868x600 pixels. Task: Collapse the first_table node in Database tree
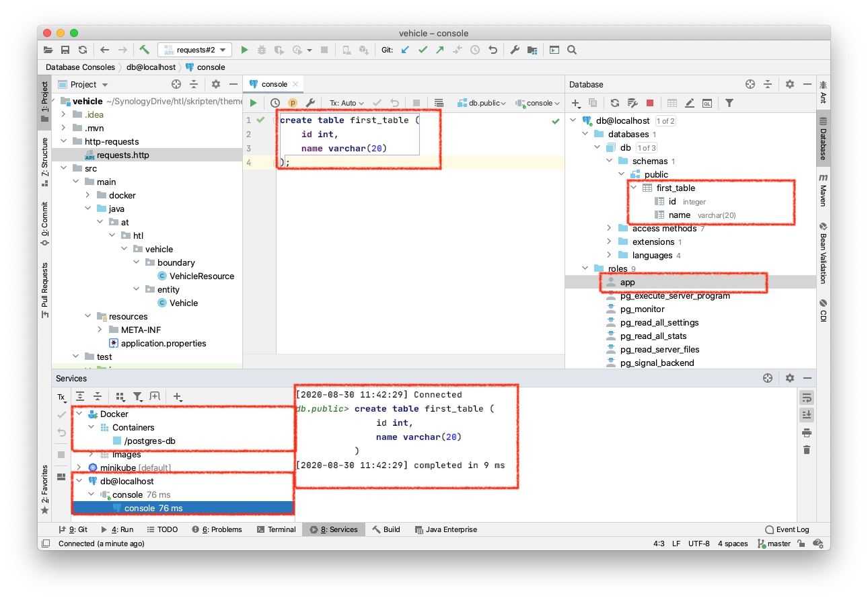tap(633, 188)
